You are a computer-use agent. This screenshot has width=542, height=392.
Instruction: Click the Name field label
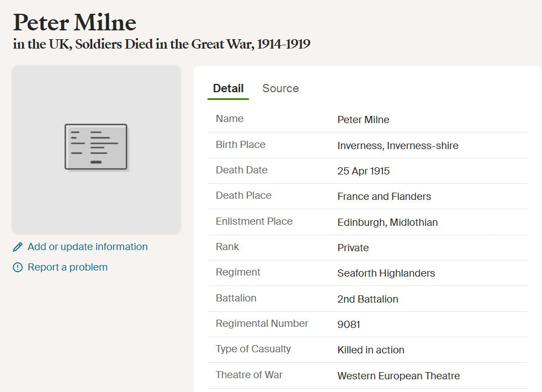point(230,119)
